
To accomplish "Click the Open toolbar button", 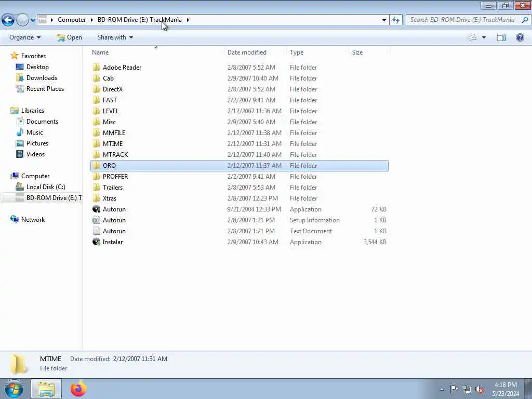I will 69,37.
